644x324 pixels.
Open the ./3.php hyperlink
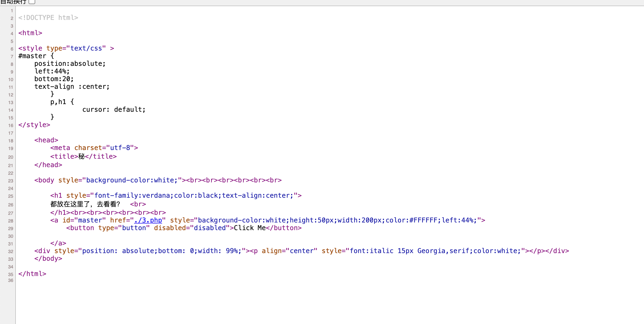tap(148, 220)
